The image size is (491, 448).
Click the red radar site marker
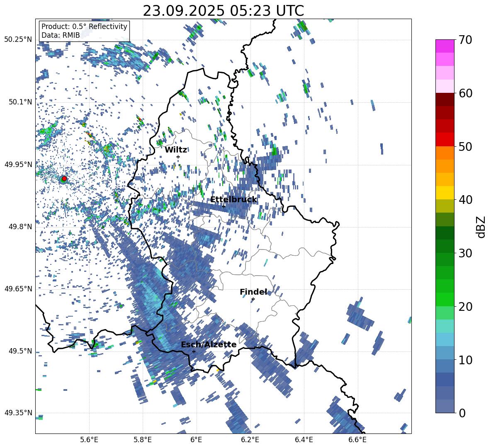64,179
